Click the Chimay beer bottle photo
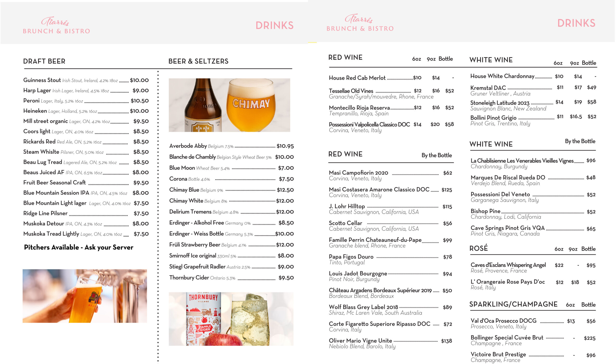 coord(229,105)
